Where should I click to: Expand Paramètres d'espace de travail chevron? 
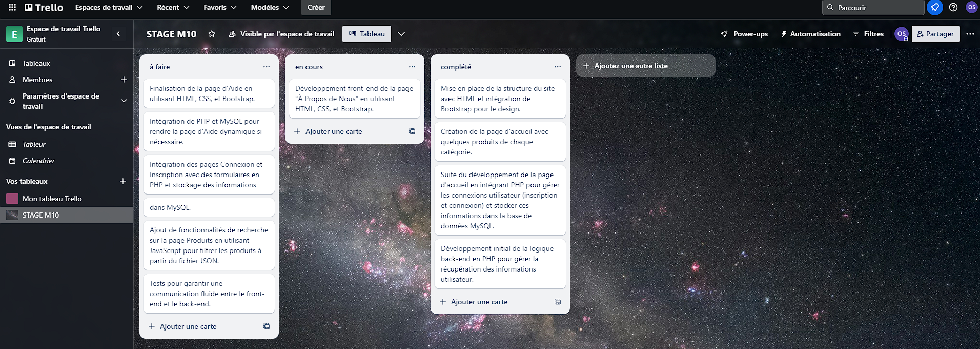(124, 101)
